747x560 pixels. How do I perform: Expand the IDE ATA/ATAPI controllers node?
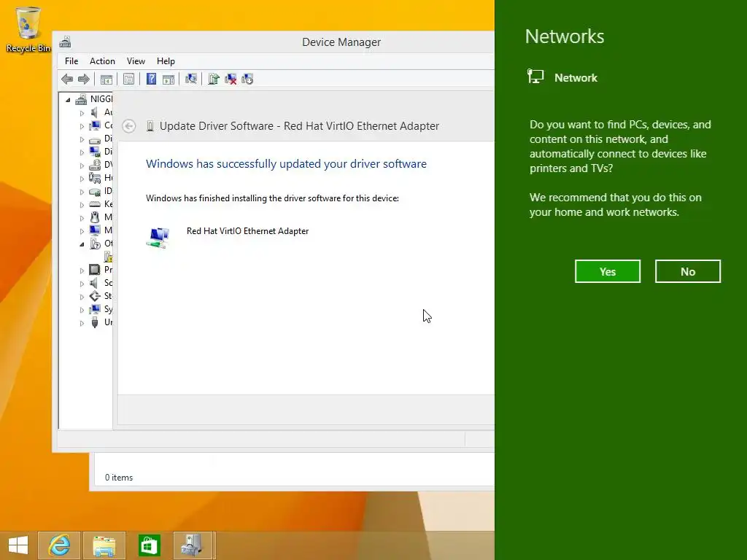(x=82, y=192)
